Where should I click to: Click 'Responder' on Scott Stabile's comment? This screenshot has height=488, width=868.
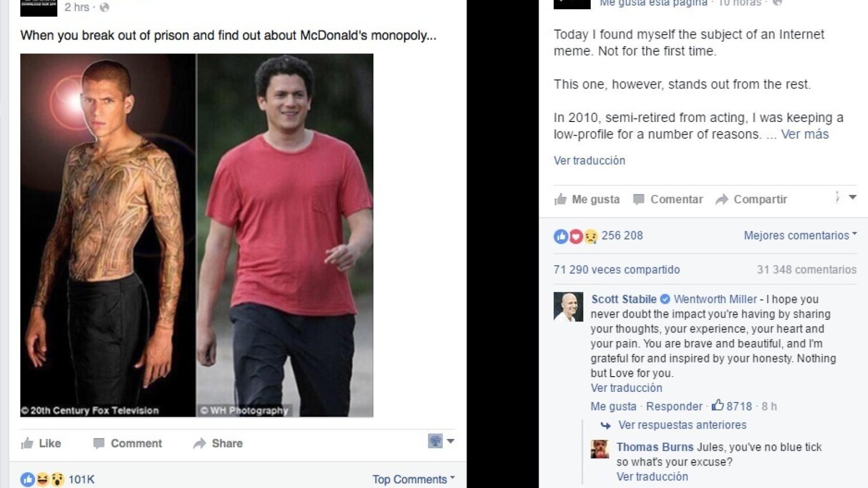[674, 406]
